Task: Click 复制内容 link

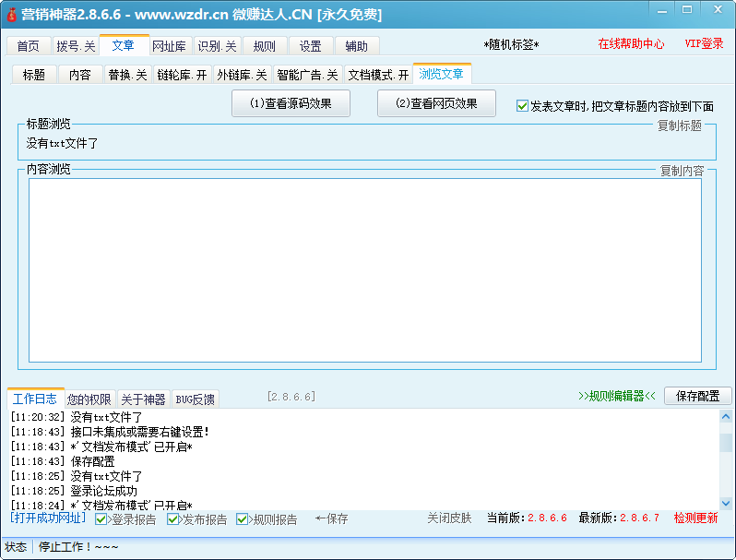Action: pos(682,171)
